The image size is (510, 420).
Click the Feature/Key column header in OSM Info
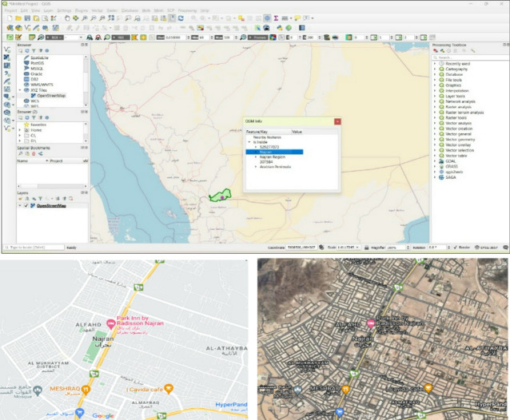(x=268, y=132)
